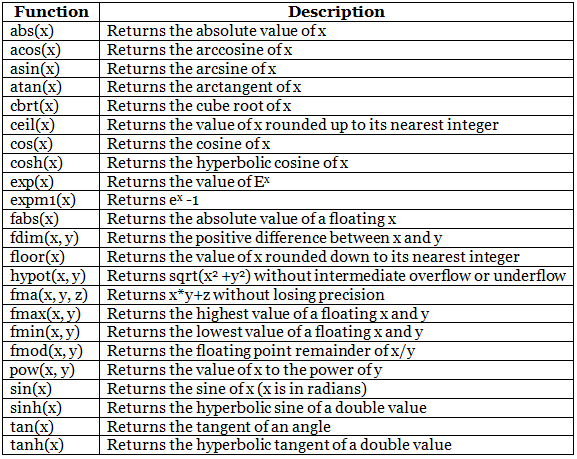577x459 pixels.
Task: Click 'Returns the floating point remainder of x/y'
Action: 261,351
